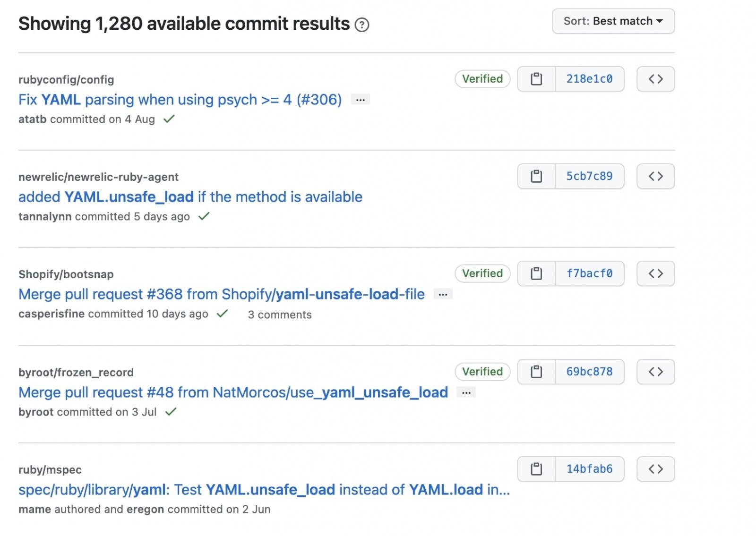
Task: Expand the truncated Shopify pull request #368 message
Action: pyautogui.click(x=443, y=294)
